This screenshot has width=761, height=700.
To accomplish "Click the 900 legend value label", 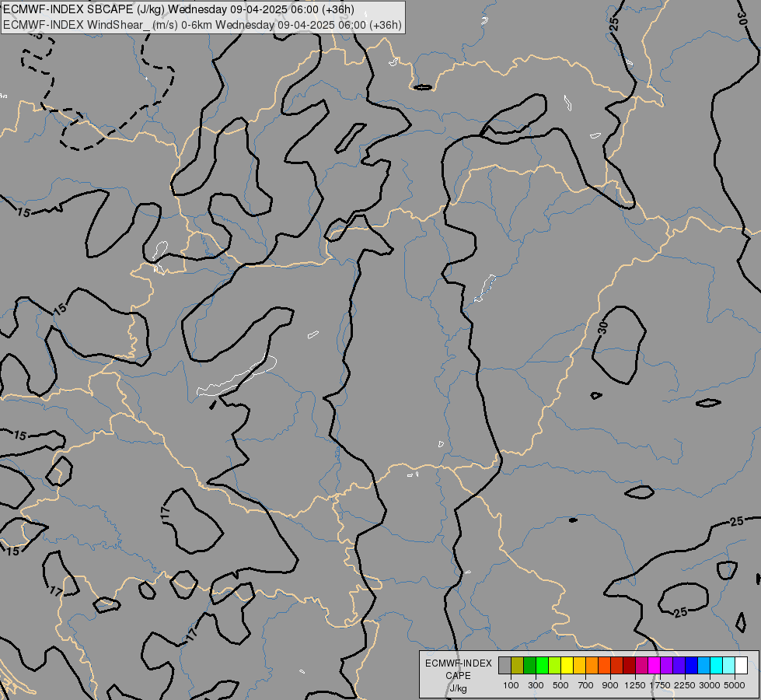I will click(610, 685).
